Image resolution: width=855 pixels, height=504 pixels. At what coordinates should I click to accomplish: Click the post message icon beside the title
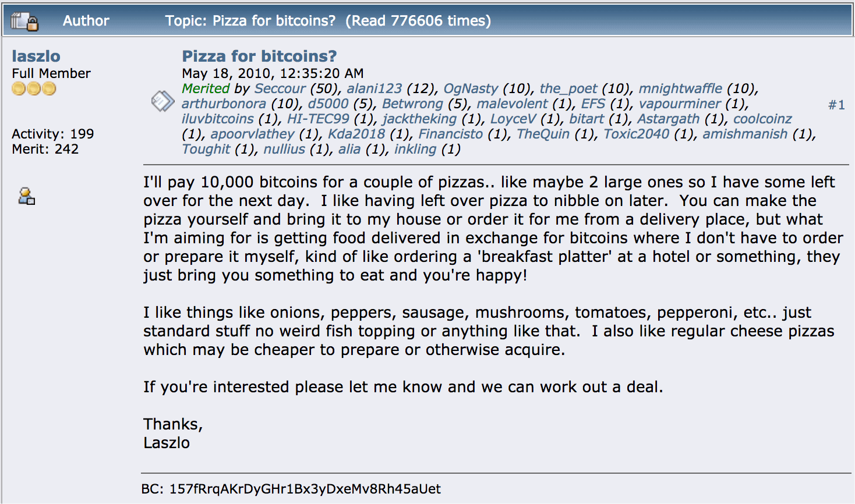(162, 101)
